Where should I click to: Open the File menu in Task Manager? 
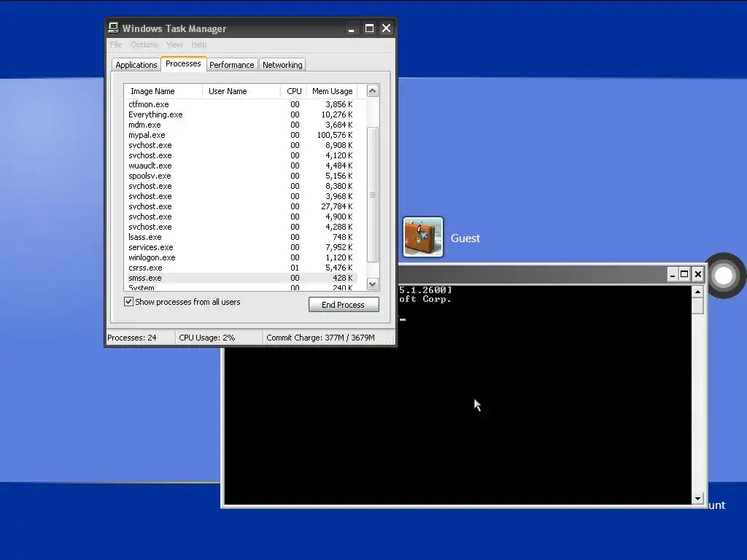coord(116,44)
